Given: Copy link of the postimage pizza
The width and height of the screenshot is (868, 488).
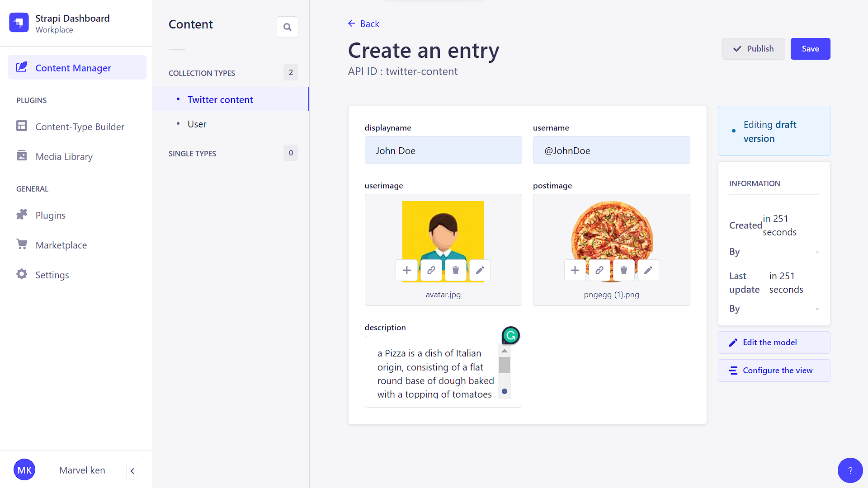Looking at the screenshot, I should [599, 270].
